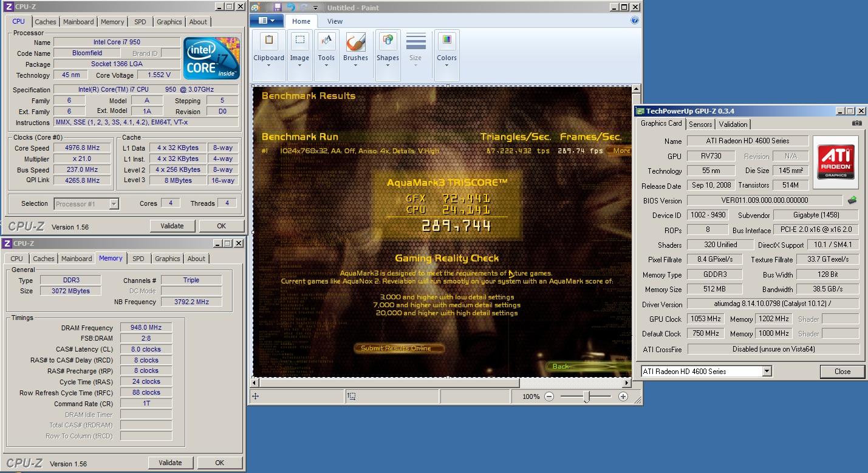Image resolution: width=868 pixels, height=473 pixels.
Task: Click the selection size icon in Paint status bar
Action: point(351,396)
